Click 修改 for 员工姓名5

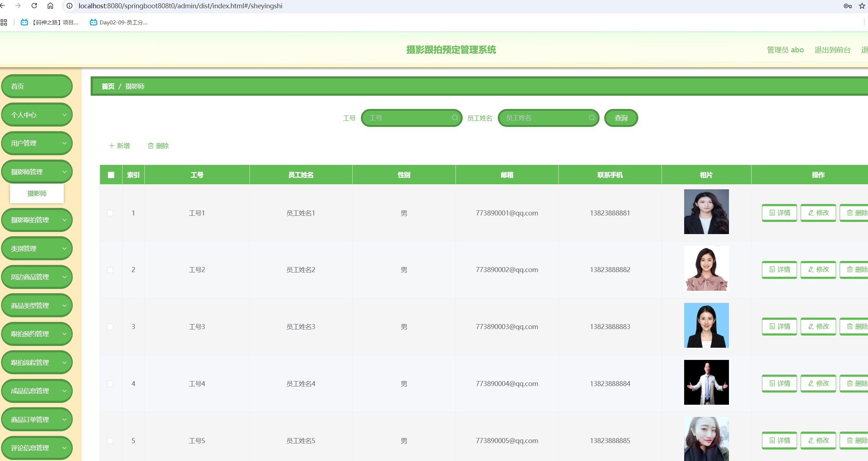coord(818,441)
